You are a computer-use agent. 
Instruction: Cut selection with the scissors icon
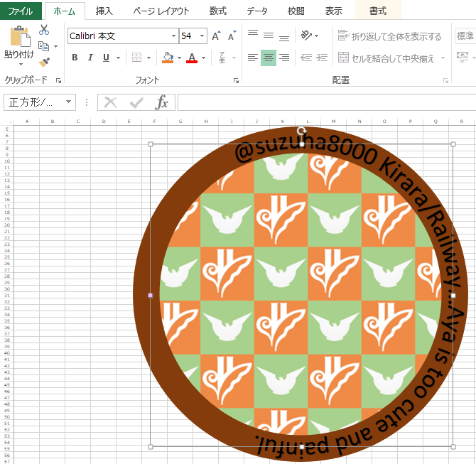44,30
